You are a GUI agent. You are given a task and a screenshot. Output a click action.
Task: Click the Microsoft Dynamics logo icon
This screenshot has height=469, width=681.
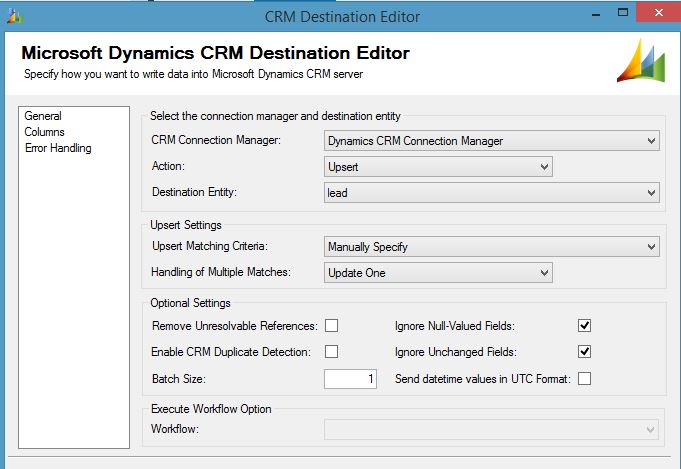tap(641, 62)
